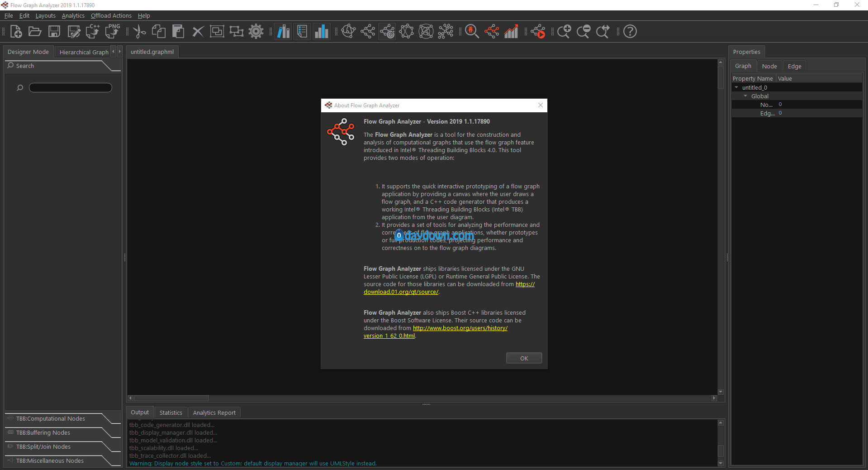
Task: Toggle the tree layout with target icon
Action: coord(387,32)
